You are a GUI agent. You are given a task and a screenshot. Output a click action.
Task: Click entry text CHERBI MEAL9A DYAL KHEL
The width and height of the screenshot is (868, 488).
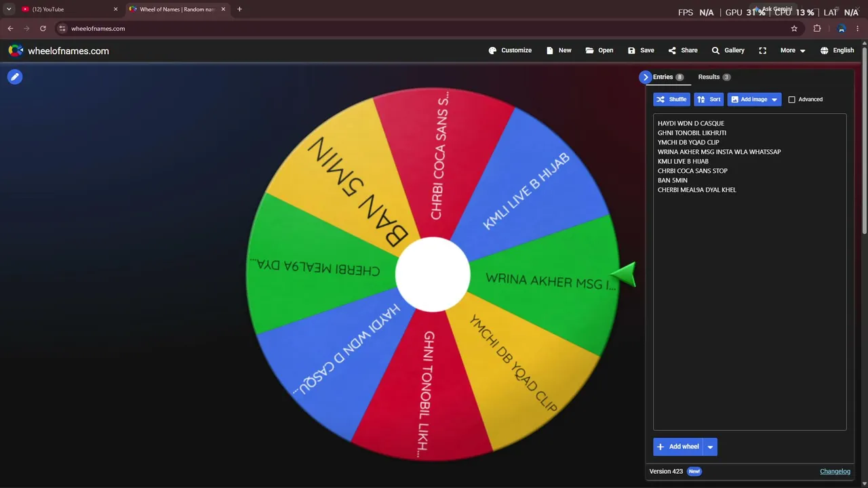pos(696,190)
